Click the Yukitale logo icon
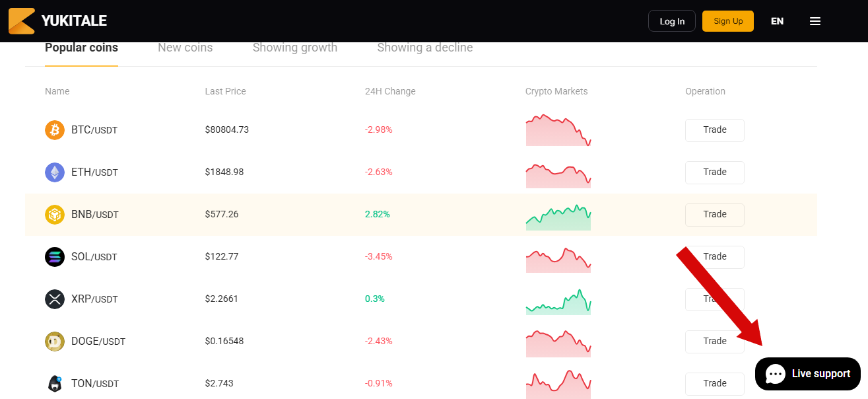Image resolution: width=868 pixels, height=399 pixels. coord(21,21)
